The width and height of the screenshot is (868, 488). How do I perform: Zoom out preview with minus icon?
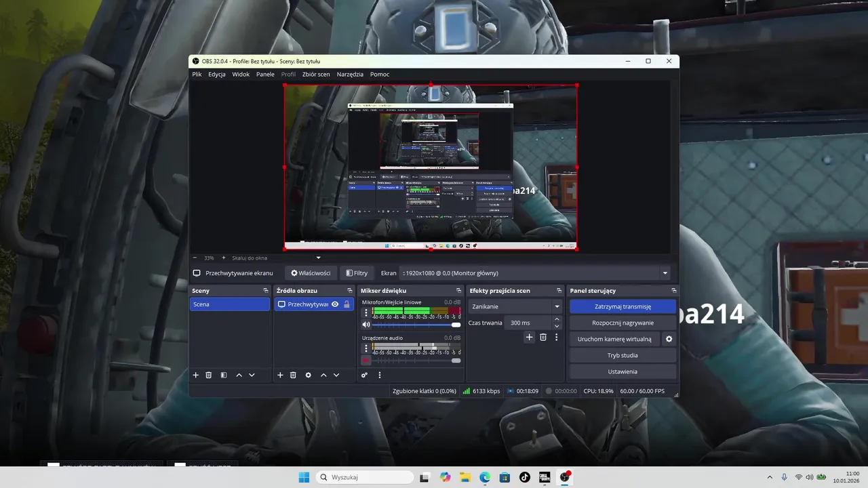tap(195, 258)
